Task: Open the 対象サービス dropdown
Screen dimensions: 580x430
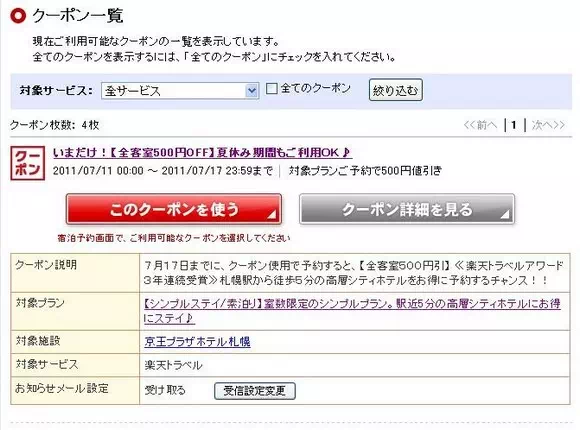Action: [x=180, y=91]
